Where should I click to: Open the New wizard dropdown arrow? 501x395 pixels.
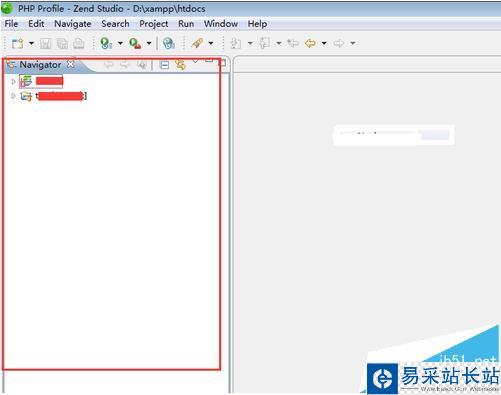[31, 43]
